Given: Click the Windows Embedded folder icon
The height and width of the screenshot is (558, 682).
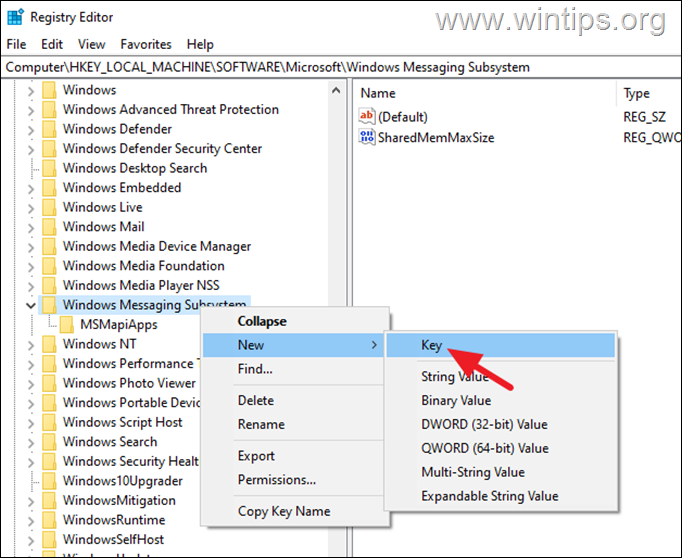Looking at the screenshot, I should [49, 188].
